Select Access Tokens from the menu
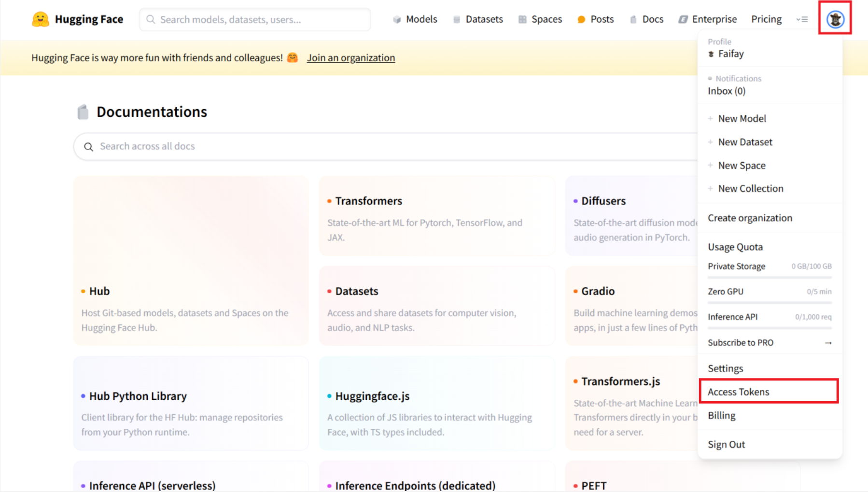Screen dimensions: 868x492 click(x=738, y=392)
